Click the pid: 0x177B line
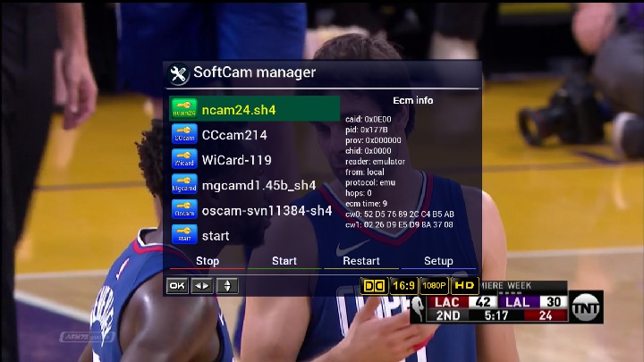 tap(367, 130)
